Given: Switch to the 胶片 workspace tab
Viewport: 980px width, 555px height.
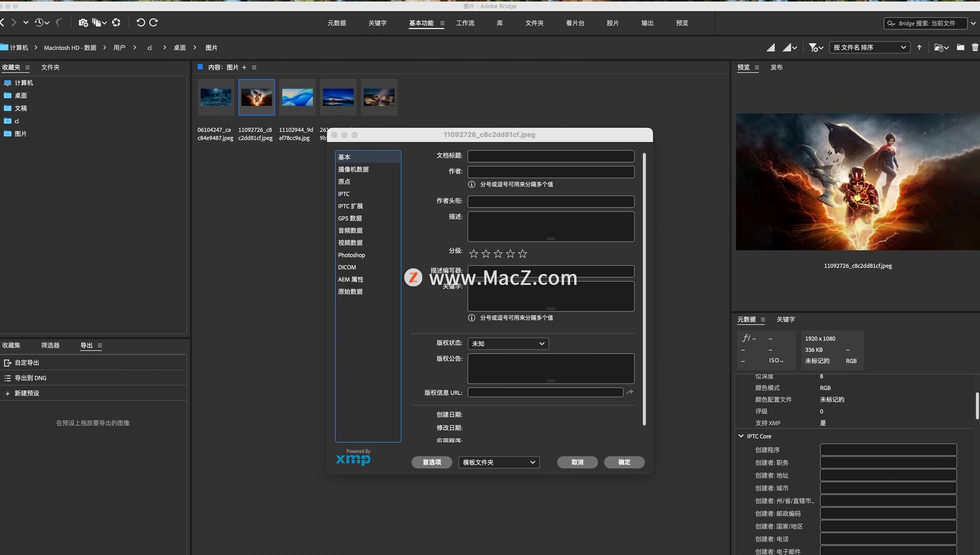Looking at the screenshot, I should tap(612, 23).
